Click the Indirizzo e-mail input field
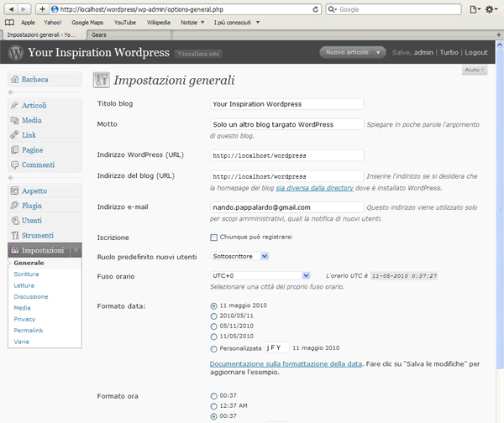Image resolution: width=504 pixels, height=423 pixels. pos(287,207)
